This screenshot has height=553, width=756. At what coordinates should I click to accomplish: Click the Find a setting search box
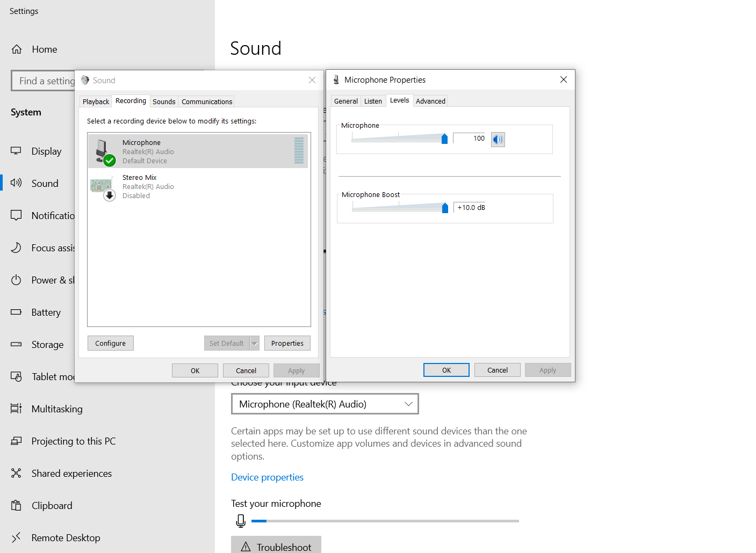43,81
